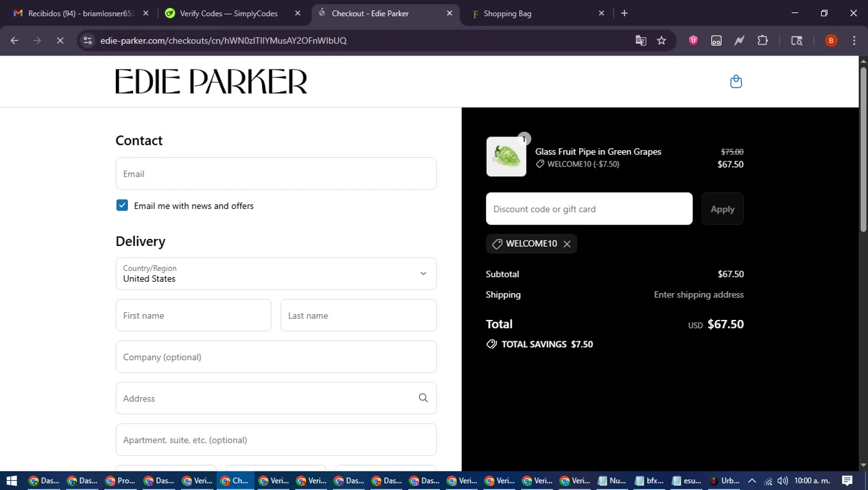Expand the Country/Region dropdown
The image size is (868, 490).
pos(276,274)
